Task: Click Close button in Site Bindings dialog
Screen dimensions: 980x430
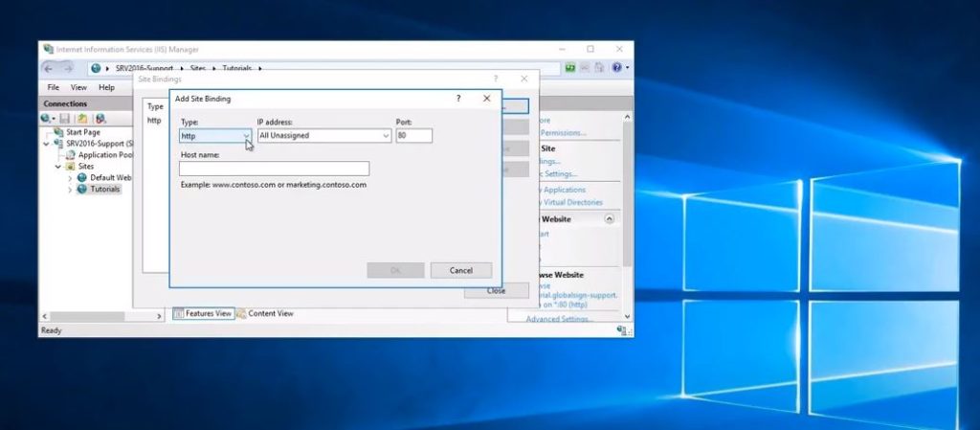Action: tap(497, 290)
